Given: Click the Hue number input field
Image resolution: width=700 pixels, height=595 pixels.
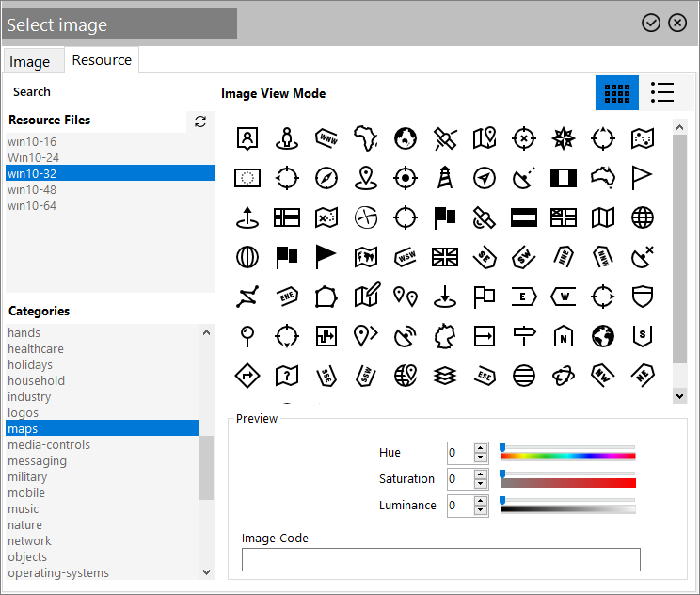Looking at the screenshot, I should 460,453.
